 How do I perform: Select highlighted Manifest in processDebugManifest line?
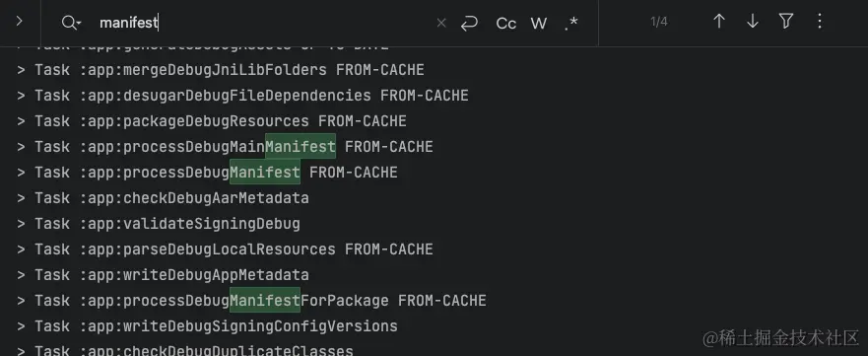click(265, 172)
